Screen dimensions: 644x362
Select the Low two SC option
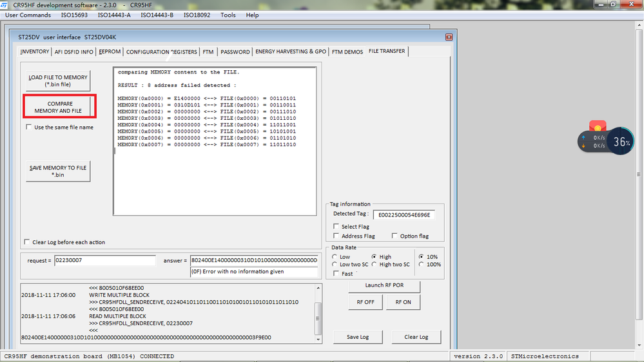[335, 264]
